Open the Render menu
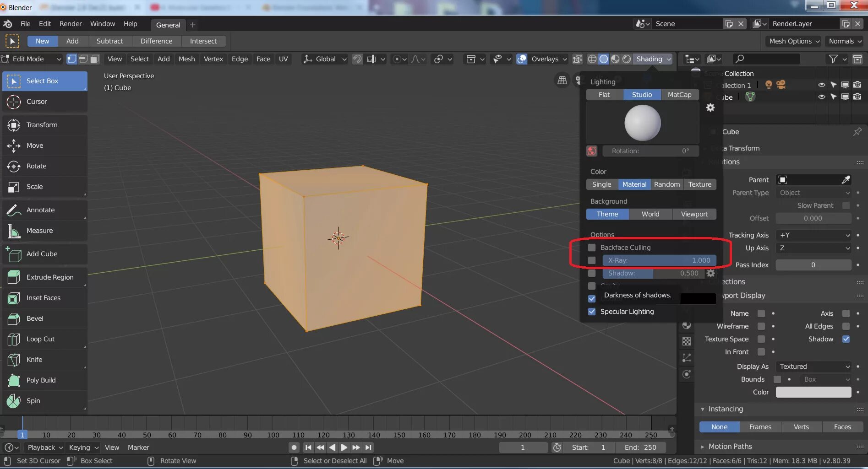The image size is (868, 469). [x=71, y=24]
